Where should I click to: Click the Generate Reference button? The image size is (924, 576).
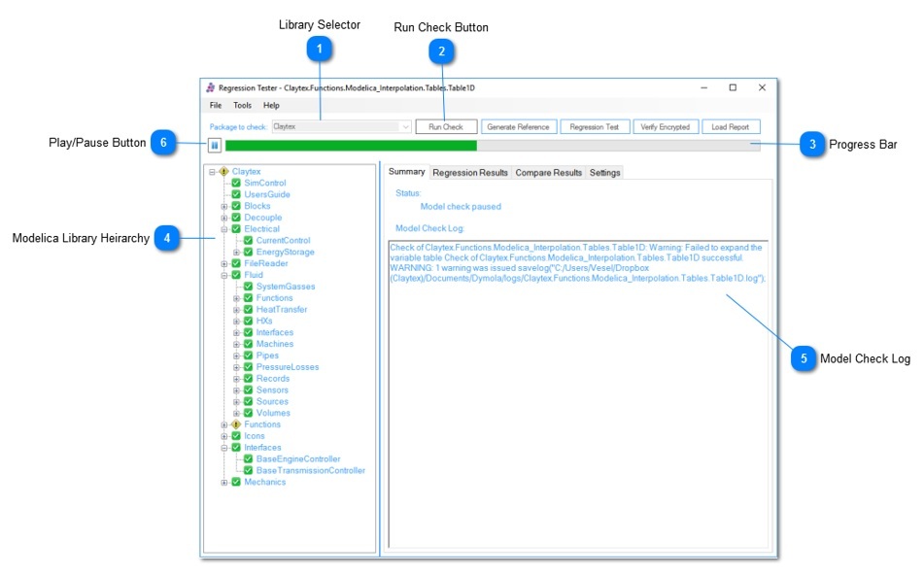[x=518, y=126]
